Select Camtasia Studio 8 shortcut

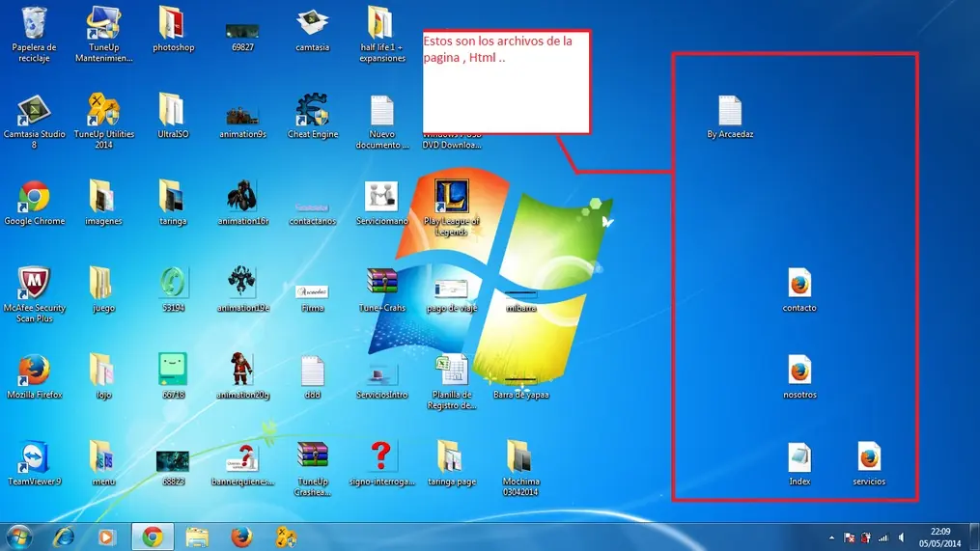(34, 111)
